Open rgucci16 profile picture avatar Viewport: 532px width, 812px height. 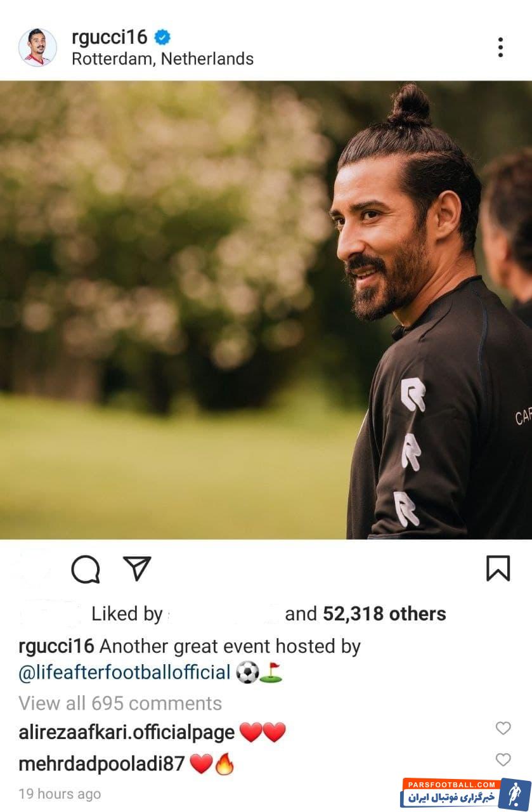[x=37, y=48]
